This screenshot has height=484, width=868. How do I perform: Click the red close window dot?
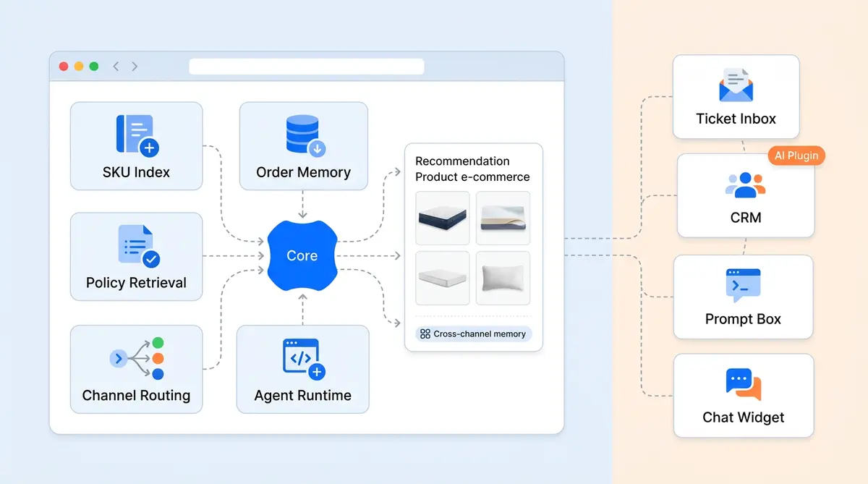click(64, 67)
